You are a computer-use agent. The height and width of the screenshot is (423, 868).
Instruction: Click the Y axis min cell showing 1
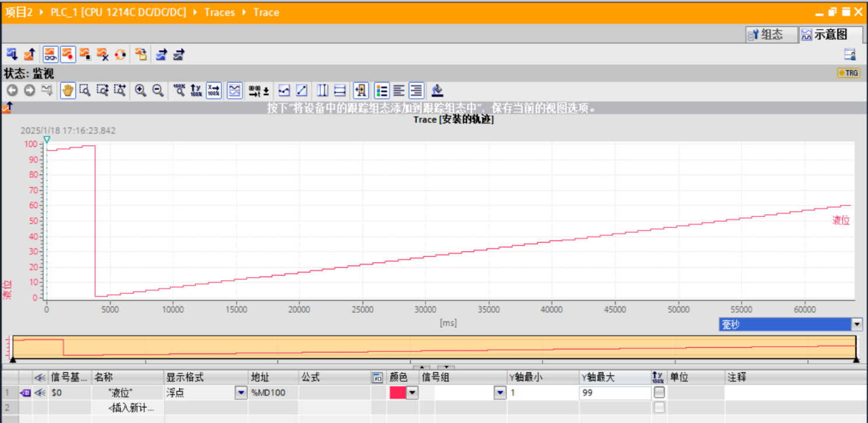tap(543, 393)
